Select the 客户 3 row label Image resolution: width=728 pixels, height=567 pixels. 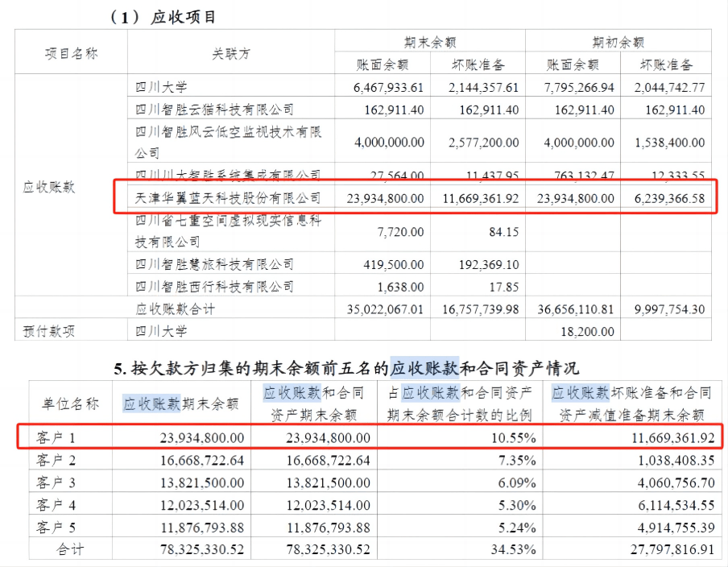tap(56, 482)
